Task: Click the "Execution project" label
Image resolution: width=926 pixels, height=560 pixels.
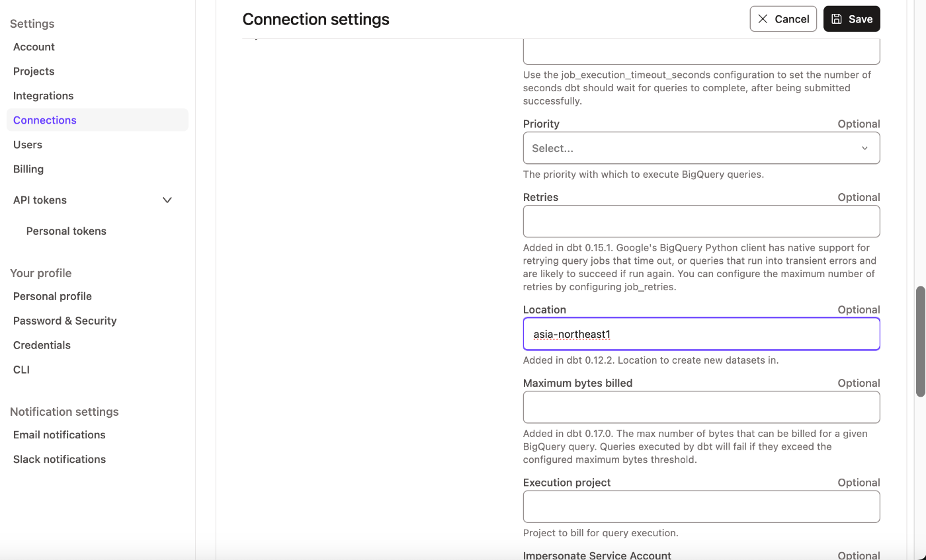Action: point(567,483)
